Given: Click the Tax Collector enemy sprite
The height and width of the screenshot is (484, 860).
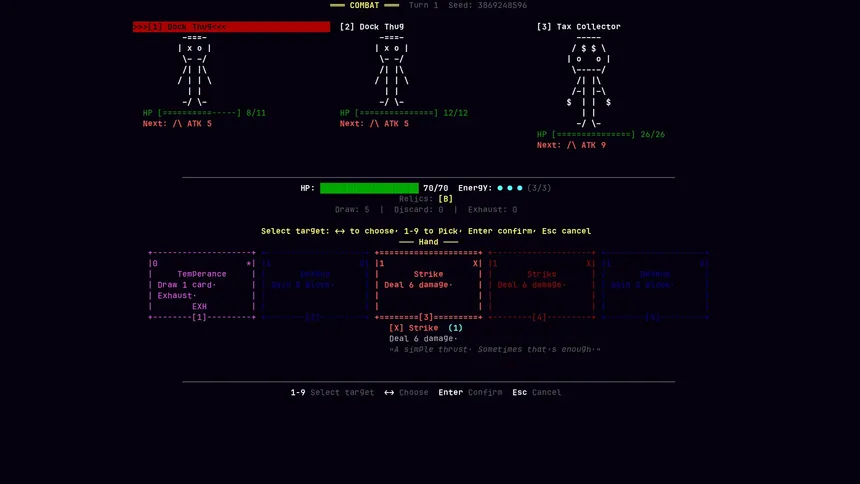Looking at the screenshot, I should tap(588, 80).
